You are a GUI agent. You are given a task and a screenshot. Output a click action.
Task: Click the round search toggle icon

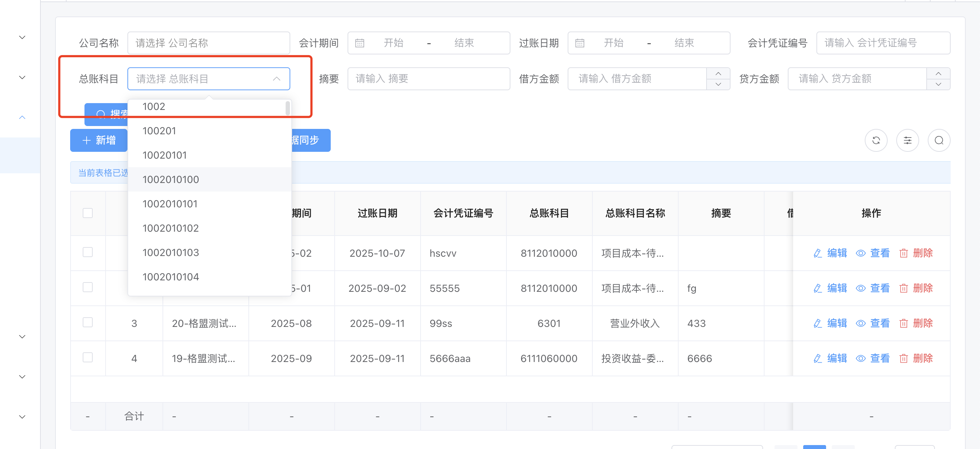[938, 140]
